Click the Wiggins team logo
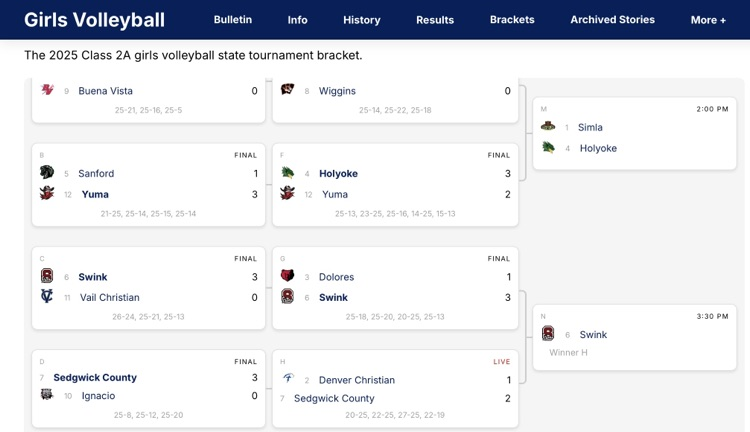 287,91
